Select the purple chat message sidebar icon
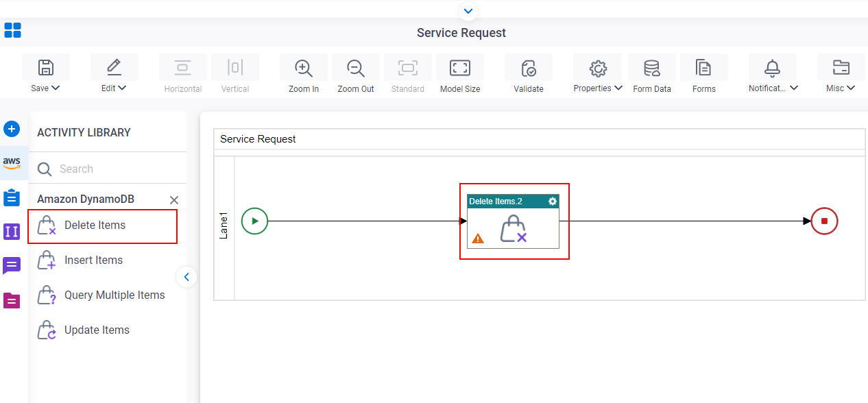868x403 pixels. point(12,265)
